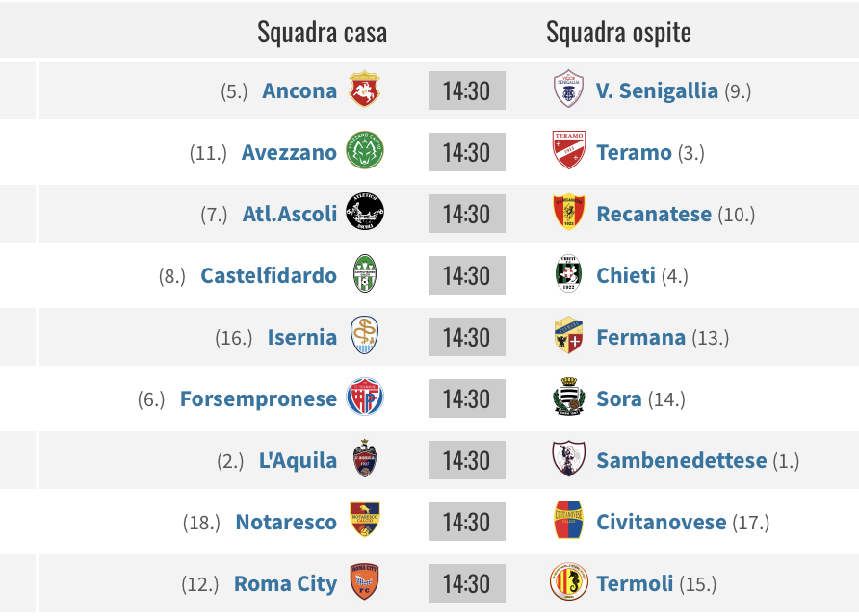Click the Civitanovese red-blue crest
The height and width of the screenshot is (616, 859).
point(568,520)
